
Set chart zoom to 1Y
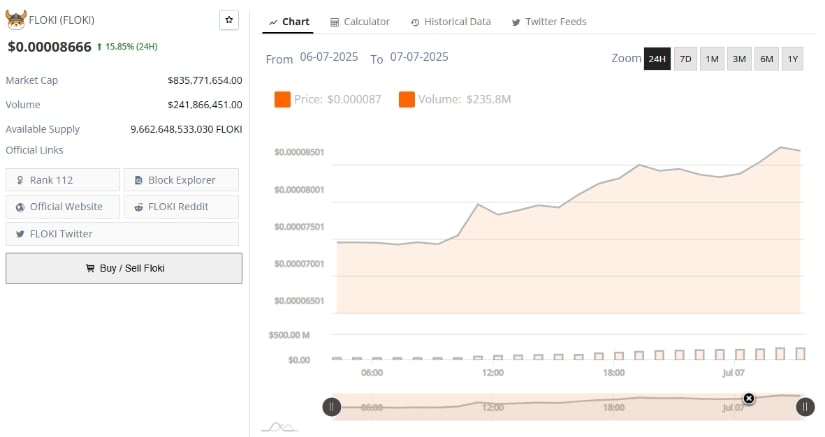(x=793, y=59)
